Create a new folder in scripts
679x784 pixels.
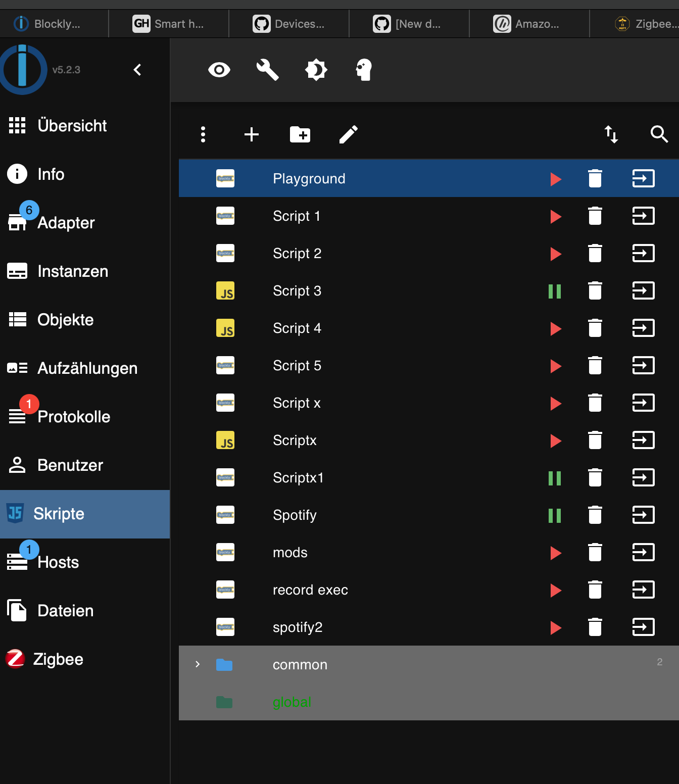pos(300,134)
